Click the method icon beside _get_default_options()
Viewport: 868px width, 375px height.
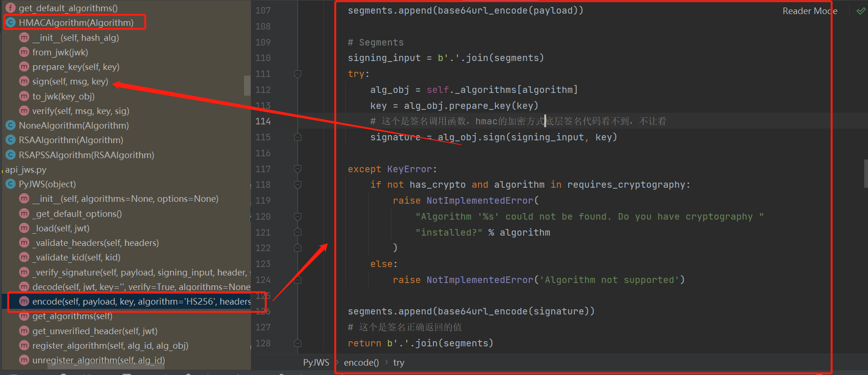24,214
